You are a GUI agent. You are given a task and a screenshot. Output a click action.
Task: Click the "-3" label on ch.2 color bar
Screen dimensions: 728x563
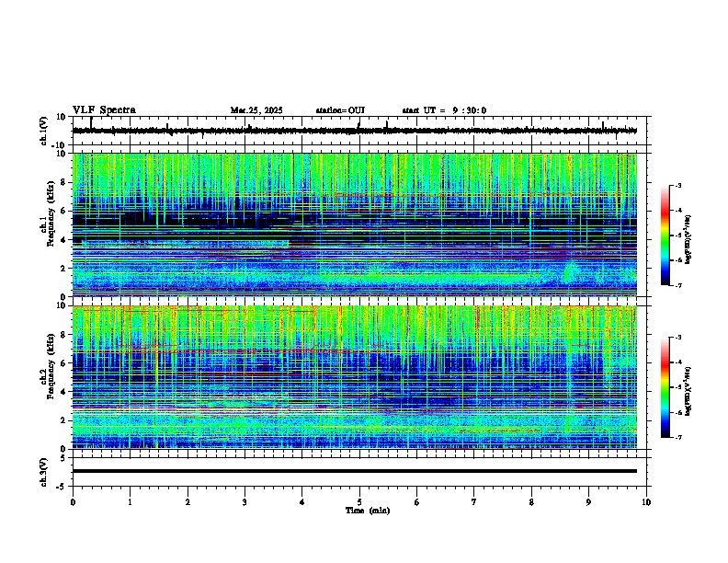[x=677, y=338]
